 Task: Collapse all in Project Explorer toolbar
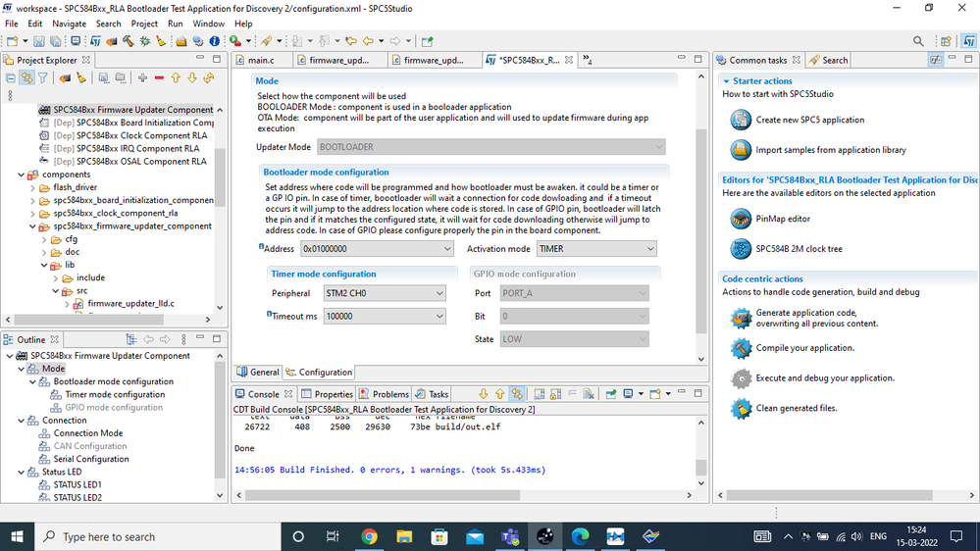point(11,78)
